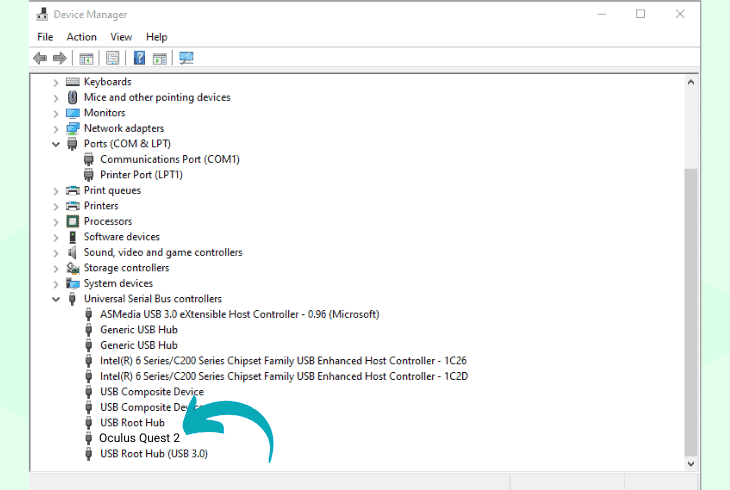This screenshot has height=490, width=730.
Task: Click the scrollbar down arrow
Action: pyautogui.click(x=691, y=464)
